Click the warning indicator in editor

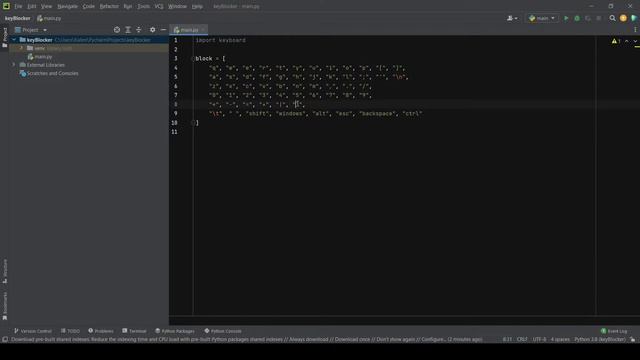pos(616,41)
